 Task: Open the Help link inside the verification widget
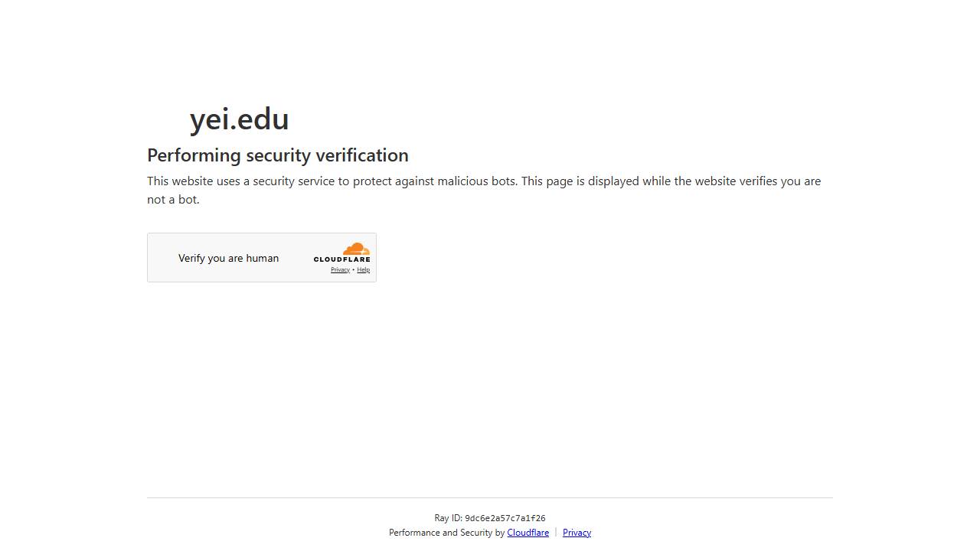(x=364, y=269)
